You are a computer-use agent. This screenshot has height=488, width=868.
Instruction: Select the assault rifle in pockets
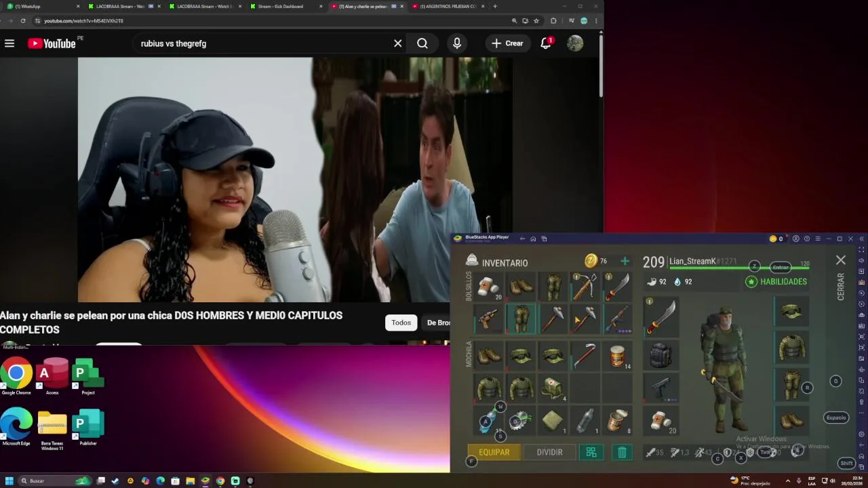617,319
